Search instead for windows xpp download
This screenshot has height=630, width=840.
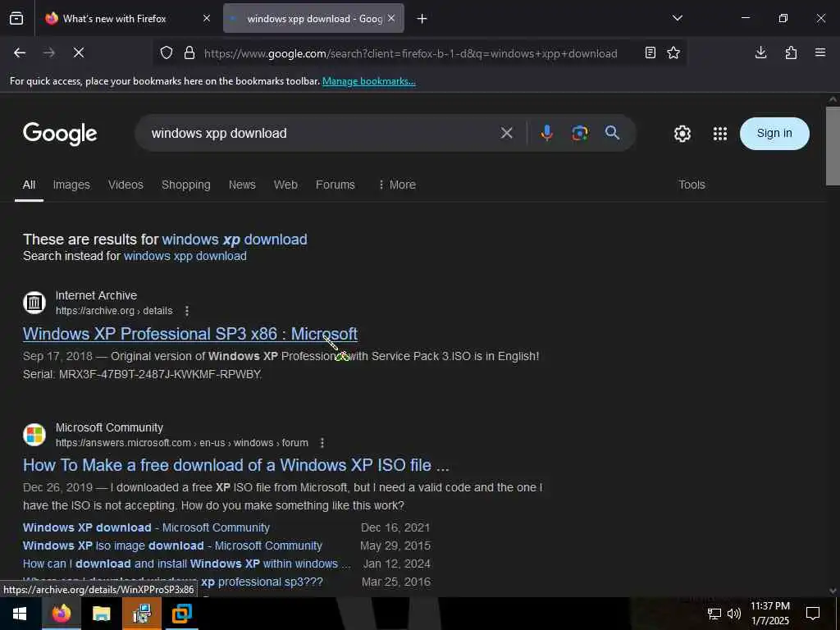(185, 256)
